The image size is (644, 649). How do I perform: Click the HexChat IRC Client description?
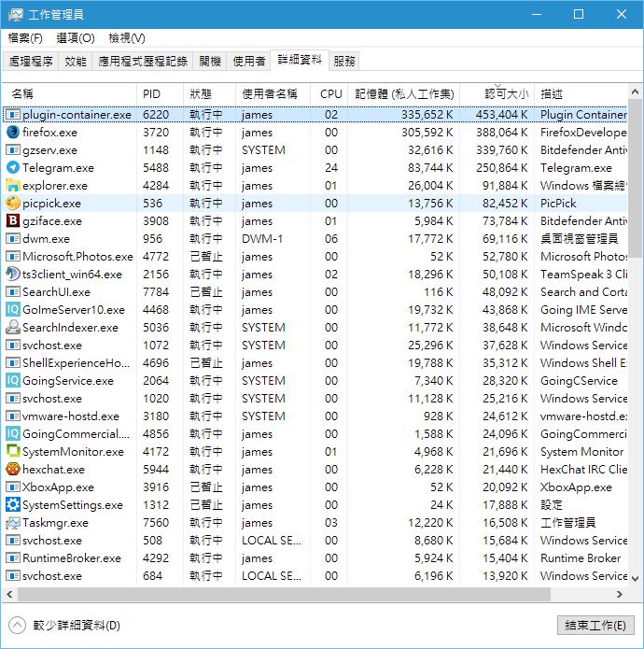pos(583,470)
